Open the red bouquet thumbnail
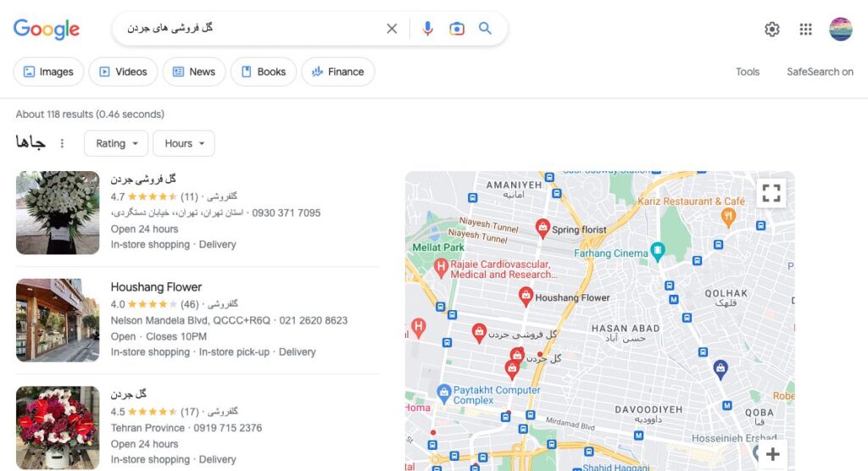This screenshot has height=471, width=868. pyautogui.click(x=58, y=427)
